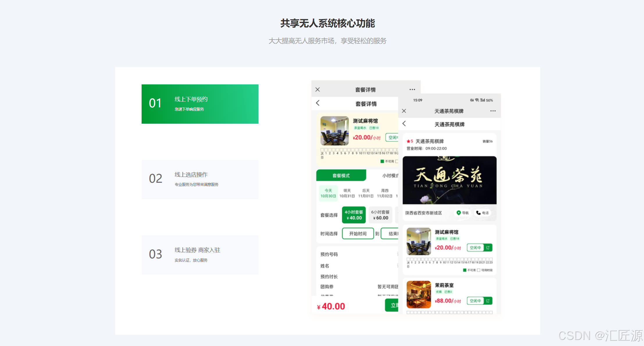This screenshot has height=346, width=644.
Task: Open the 开始时间 picker field
Action: point(358,234)
